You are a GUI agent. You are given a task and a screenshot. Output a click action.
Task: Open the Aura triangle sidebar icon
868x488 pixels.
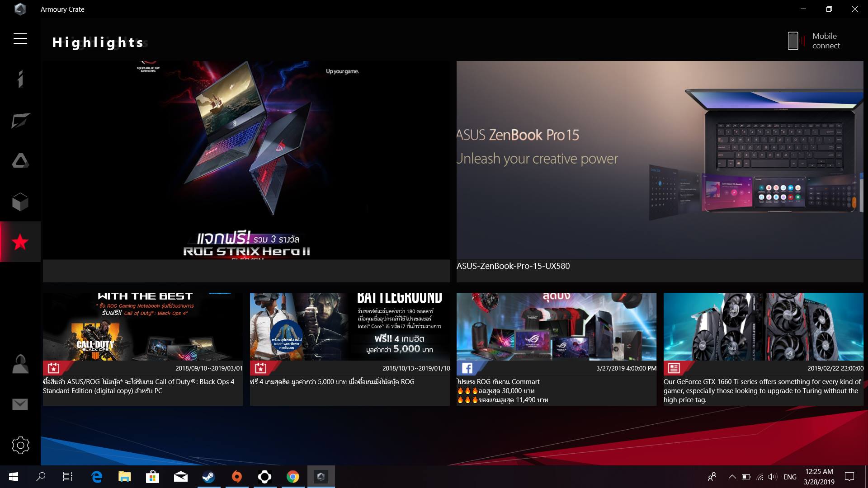(x=20, y=161)
